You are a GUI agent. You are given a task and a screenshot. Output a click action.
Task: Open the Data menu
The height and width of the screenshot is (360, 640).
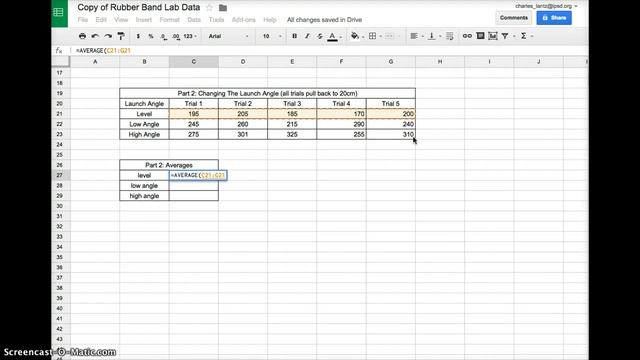click(x=194, y=20)
